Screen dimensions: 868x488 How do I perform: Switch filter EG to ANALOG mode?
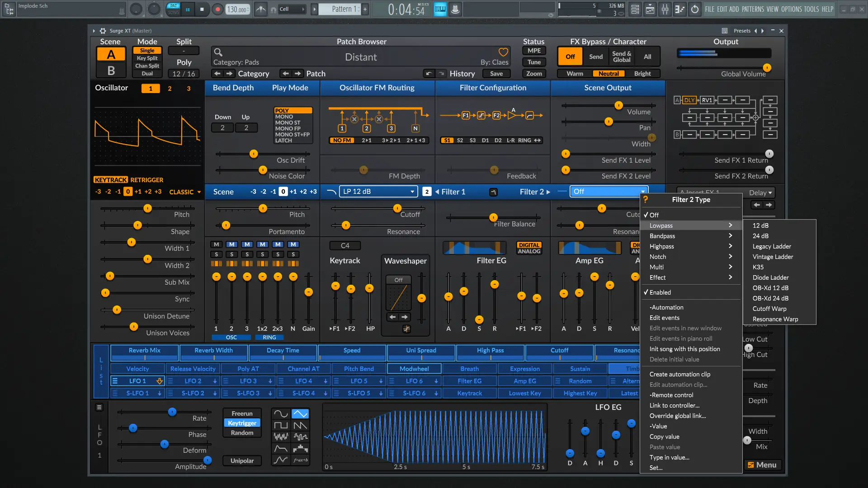click(x=529, y=251)
